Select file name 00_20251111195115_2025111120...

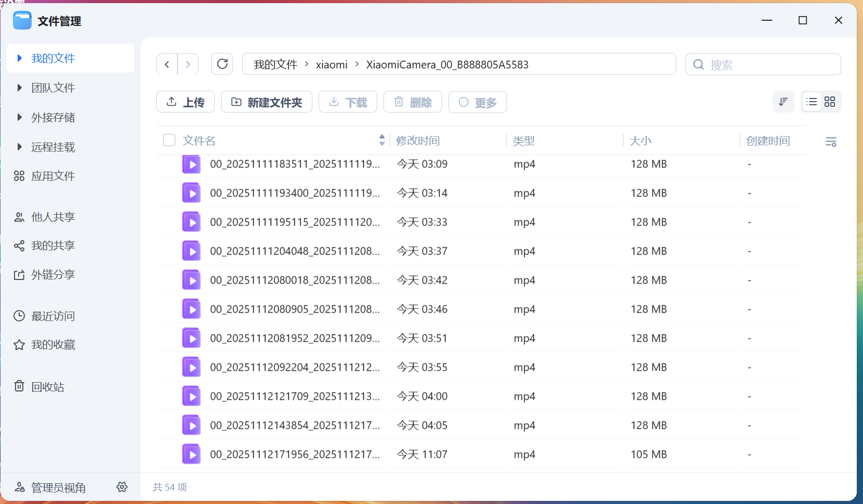tap(295, 222)
